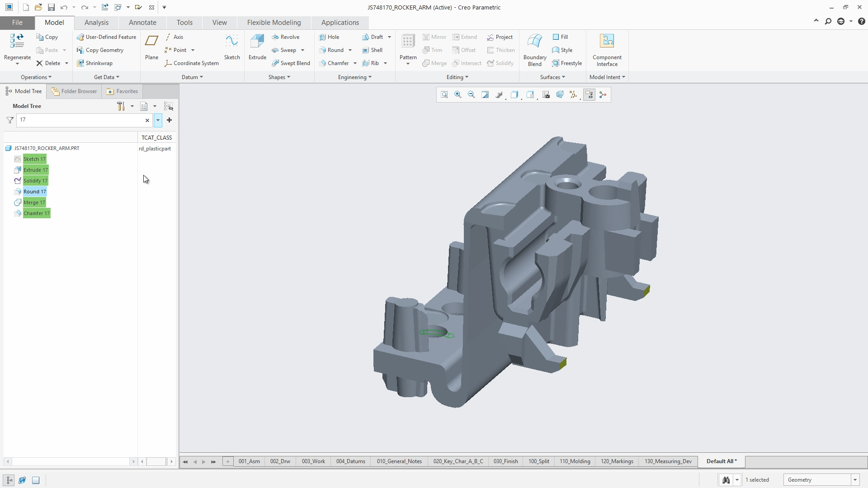Expand the Operations group menu
This screenshot has height=488, width=868.
[x=36, y=77]
